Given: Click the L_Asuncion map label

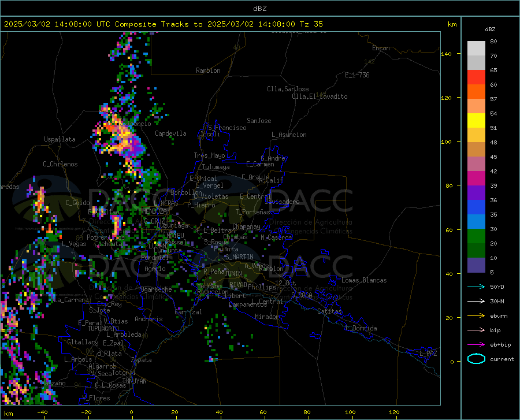Looking at the screenshot, I should coord(289,135).
